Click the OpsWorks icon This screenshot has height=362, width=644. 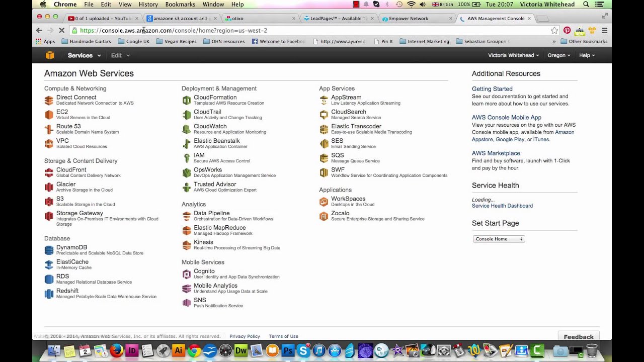[x=186, y=172]
